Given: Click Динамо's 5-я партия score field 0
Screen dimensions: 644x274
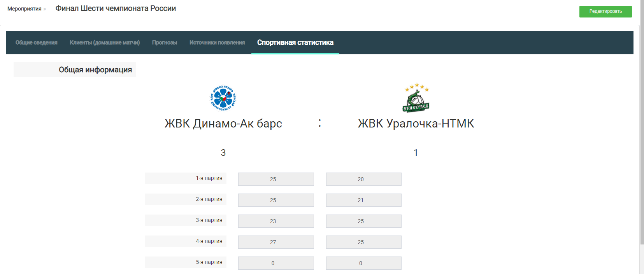Looking at the screenshot, I should tap(276, 263).
